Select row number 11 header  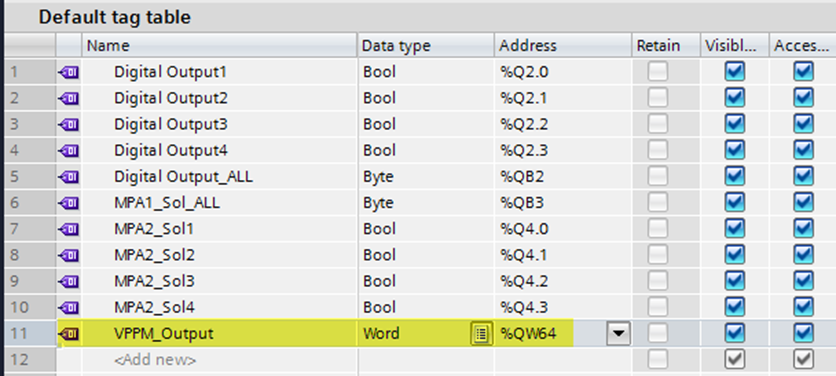click(x=29, y=334)
